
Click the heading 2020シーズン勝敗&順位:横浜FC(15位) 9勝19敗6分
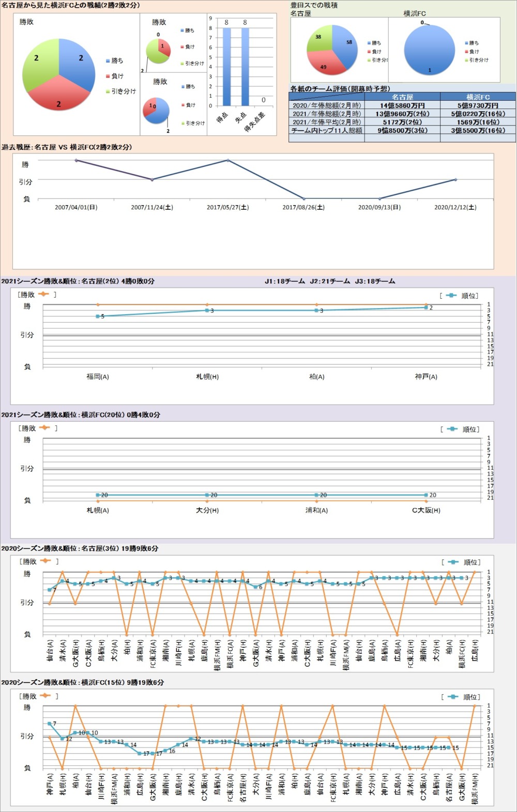click(x=83, y=683)
